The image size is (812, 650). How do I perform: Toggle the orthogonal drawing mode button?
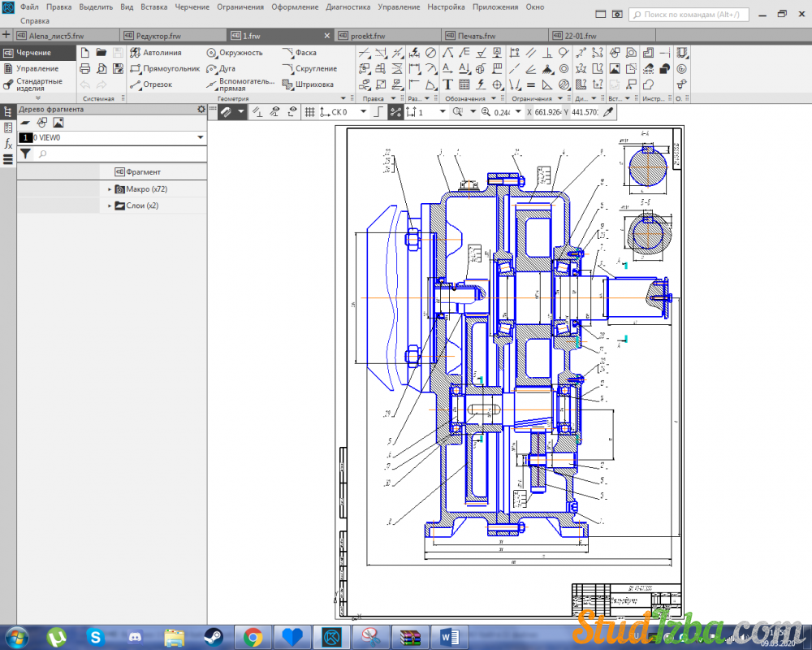click(x=378, y=112)
